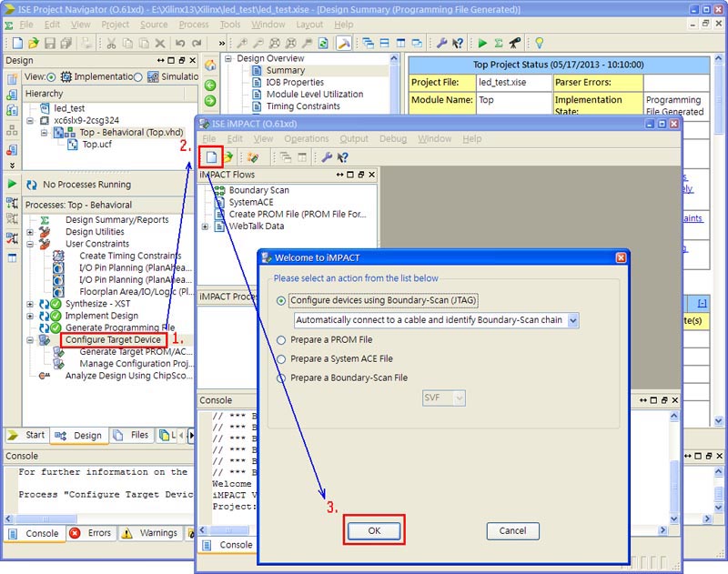728x574 pixels.
Task: Switch to the Start tab
Action: (27, 435)
